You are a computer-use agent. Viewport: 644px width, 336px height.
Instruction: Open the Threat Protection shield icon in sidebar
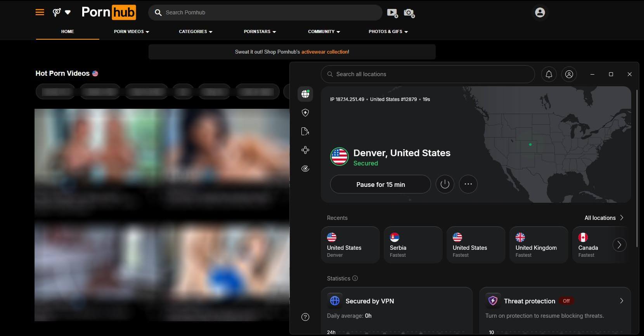point(305,113)
